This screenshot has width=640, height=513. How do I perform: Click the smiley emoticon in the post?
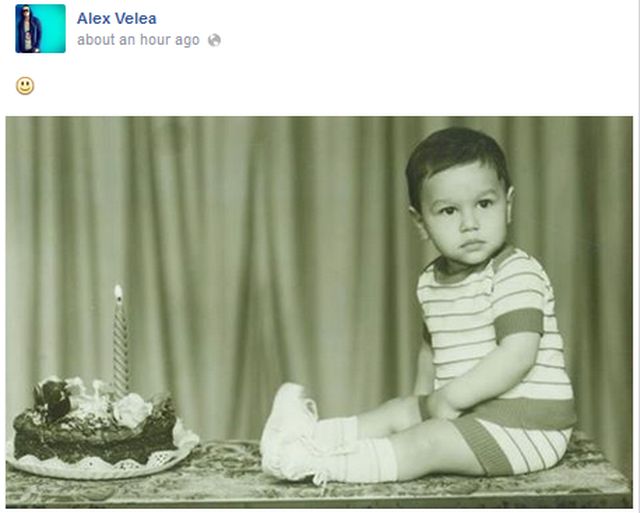pyautogui.click(x=25, y=86)
